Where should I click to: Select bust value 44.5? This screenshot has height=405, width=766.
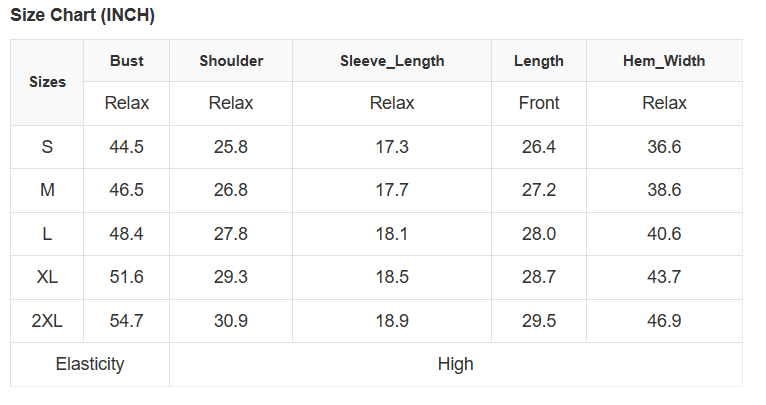pyautogui.click(x=127, y=147)
